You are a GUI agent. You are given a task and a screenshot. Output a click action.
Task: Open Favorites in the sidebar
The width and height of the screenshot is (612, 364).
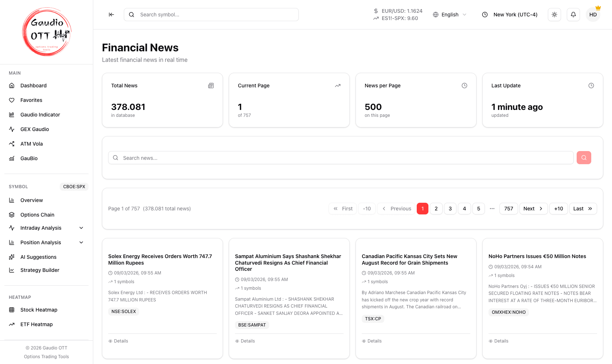(47, 100)
